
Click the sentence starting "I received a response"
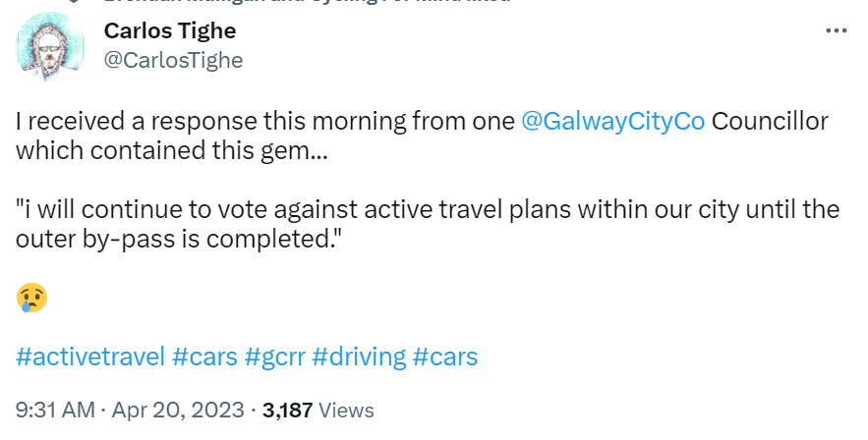265,123
